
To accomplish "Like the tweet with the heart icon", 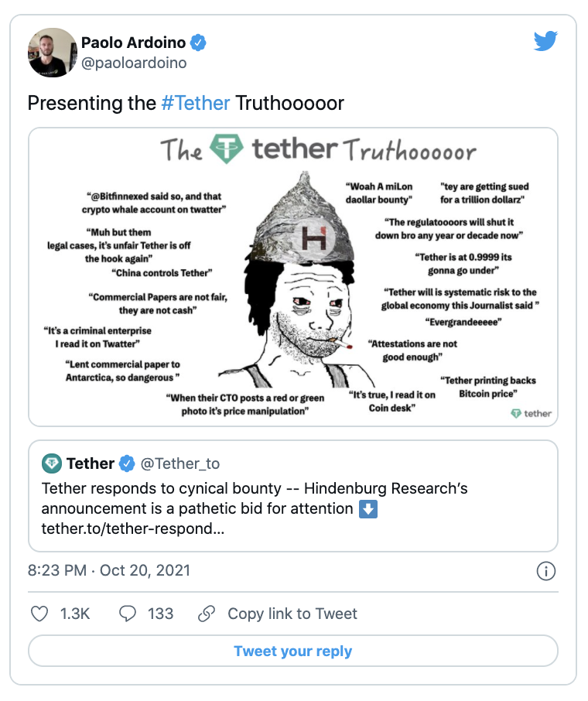I will 39,614.
